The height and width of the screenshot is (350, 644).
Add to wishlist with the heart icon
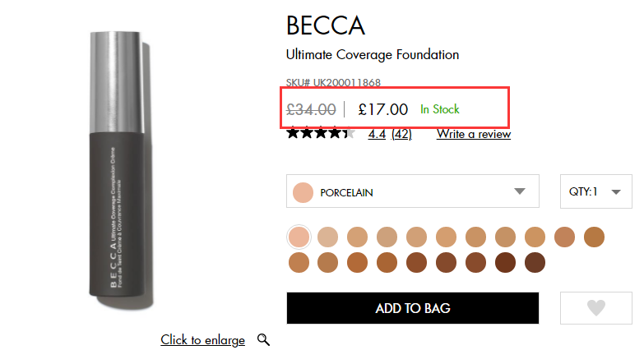596,308
